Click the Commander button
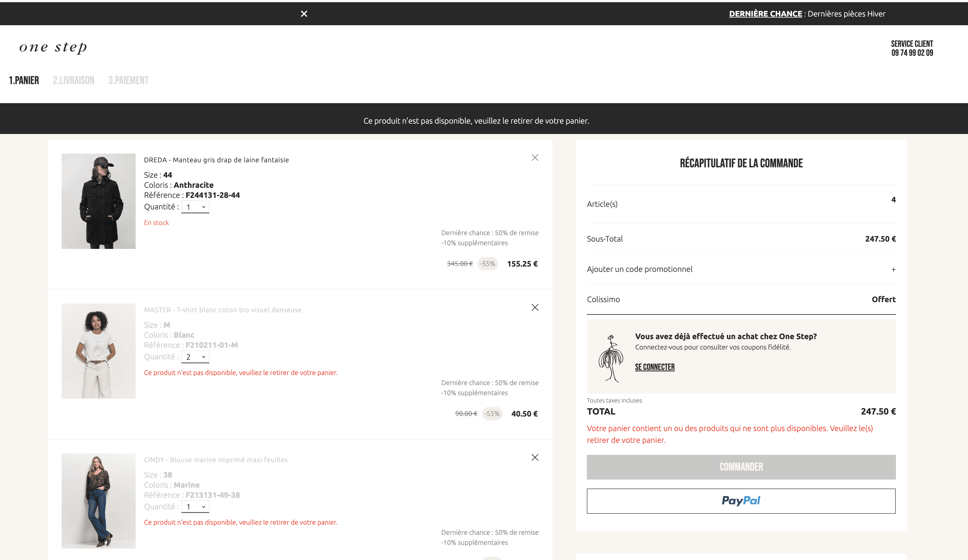Screen dimensions: 968x560 tap(741, 467)
